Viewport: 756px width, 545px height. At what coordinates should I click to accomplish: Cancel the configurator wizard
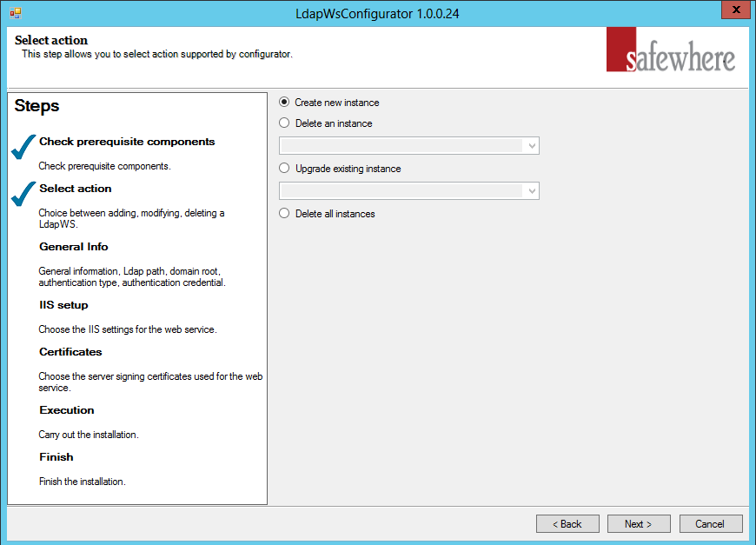point(711,523)
